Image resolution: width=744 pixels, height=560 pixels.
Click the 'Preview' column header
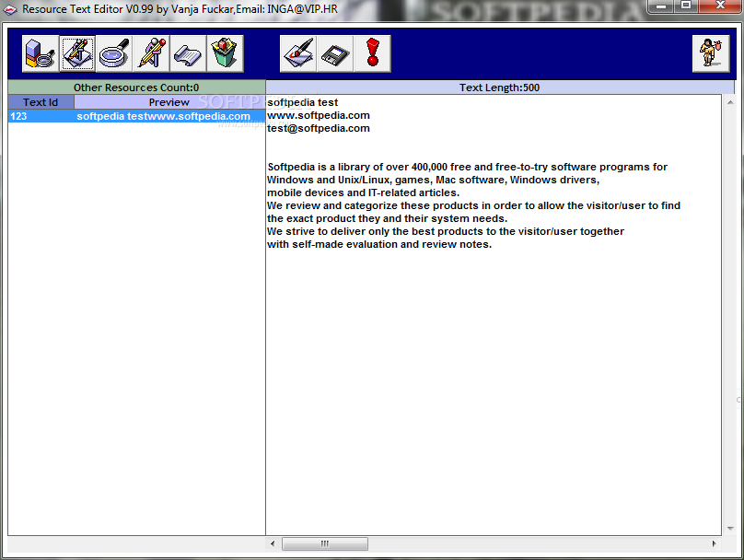(x=169, y=102)
